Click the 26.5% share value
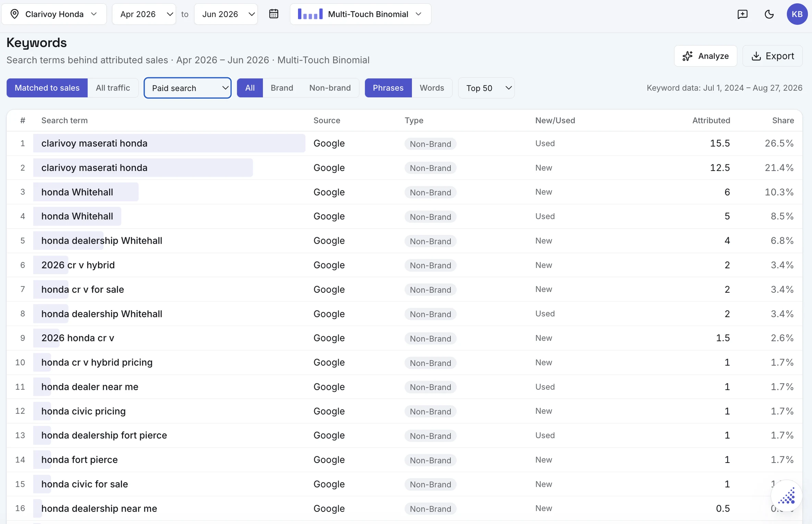The height and width of the screenshot is (524, 812). [x=779, y=143]
